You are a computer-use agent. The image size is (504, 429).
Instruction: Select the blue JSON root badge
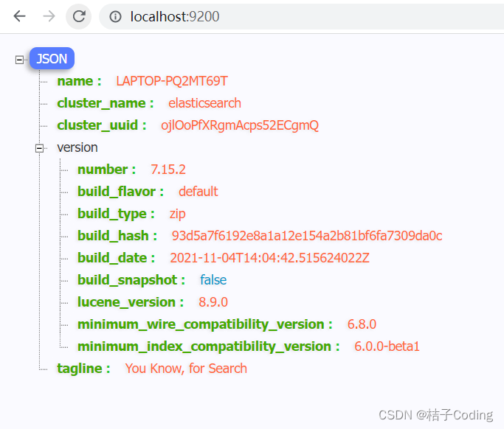[52, 58]
